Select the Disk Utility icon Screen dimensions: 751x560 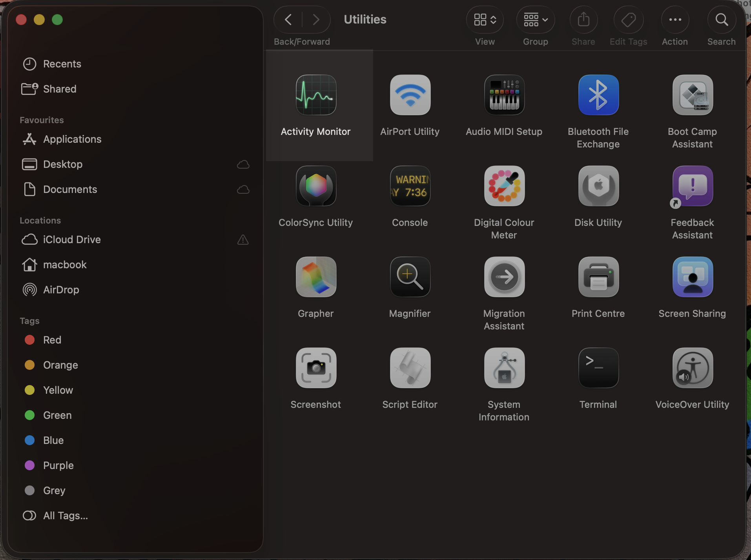tap(598, 186)
